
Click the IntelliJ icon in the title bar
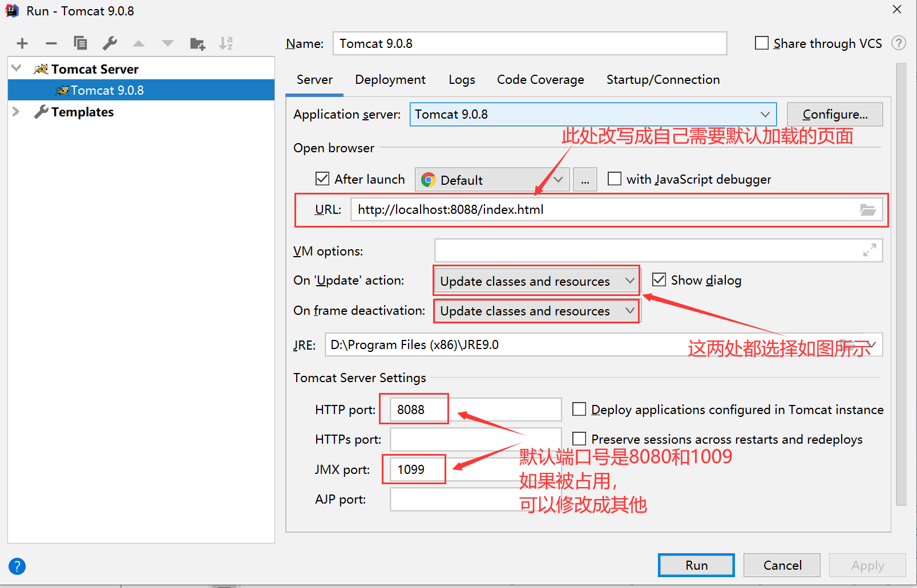(11, 11)
